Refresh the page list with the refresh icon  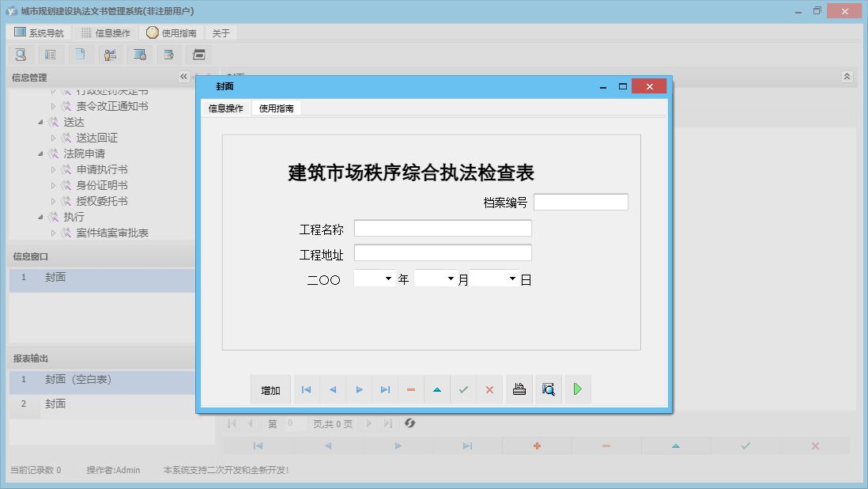point(410,424)
